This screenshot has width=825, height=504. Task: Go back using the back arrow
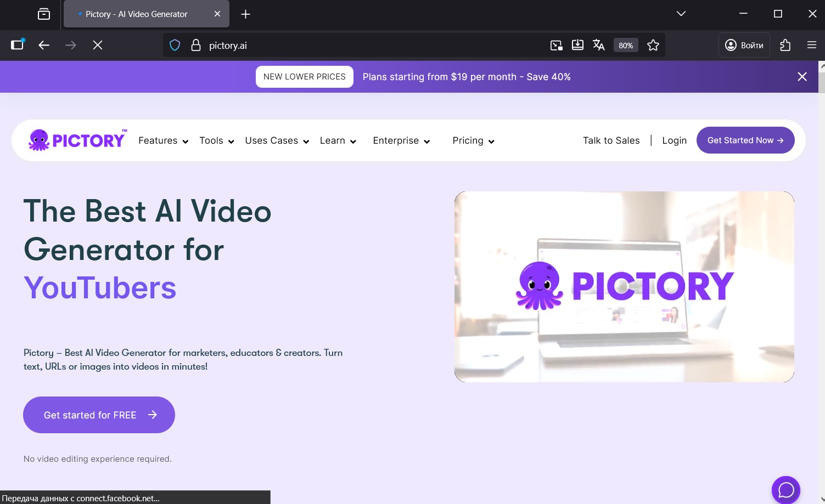(44, 46)
